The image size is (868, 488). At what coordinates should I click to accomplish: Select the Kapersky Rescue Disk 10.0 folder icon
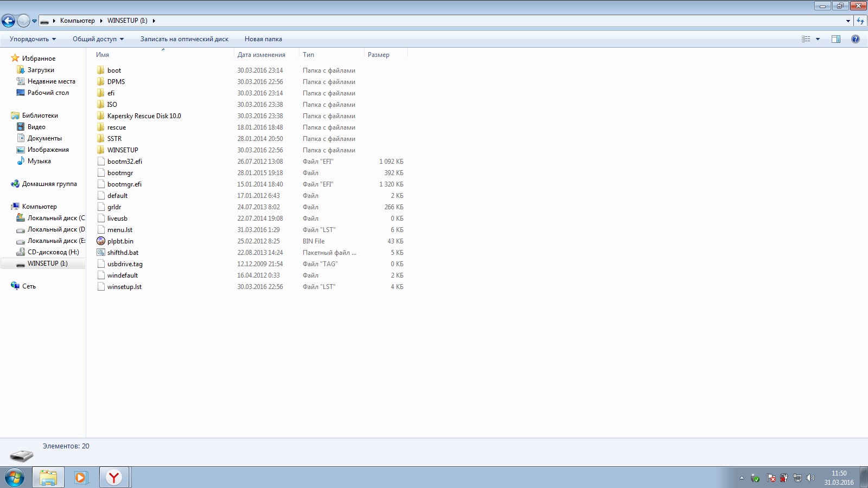tap(101, 116)
